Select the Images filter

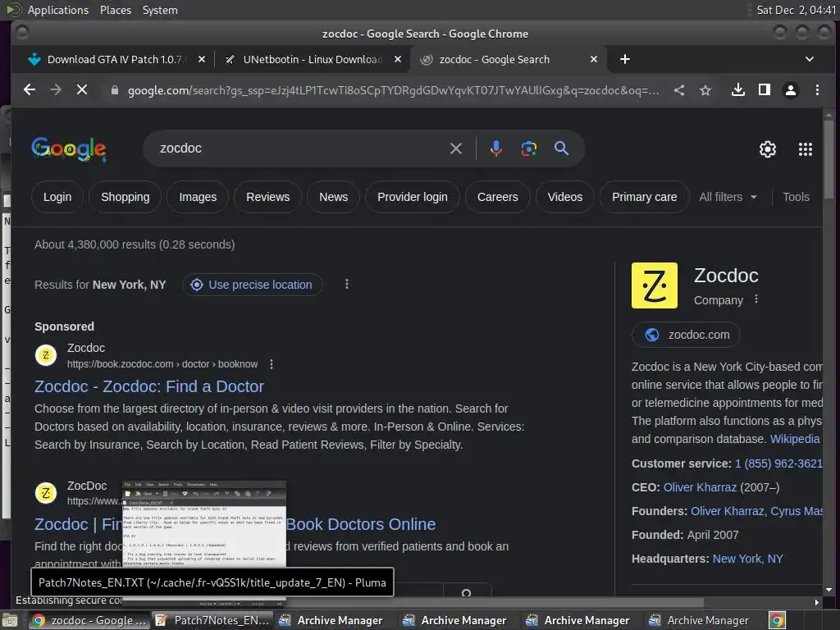198,197
